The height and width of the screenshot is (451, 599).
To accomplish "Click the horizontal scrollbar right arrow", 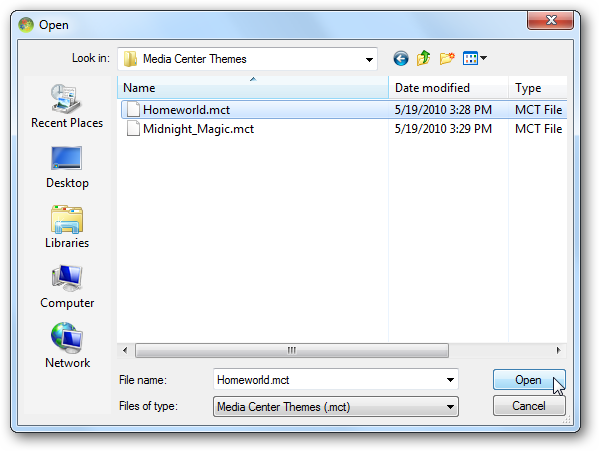I will 559,350.
